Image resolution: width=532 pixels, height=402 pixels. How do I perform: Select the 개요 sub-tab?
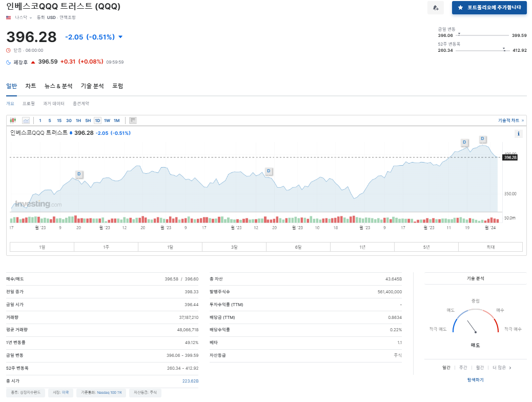point(10,103)
